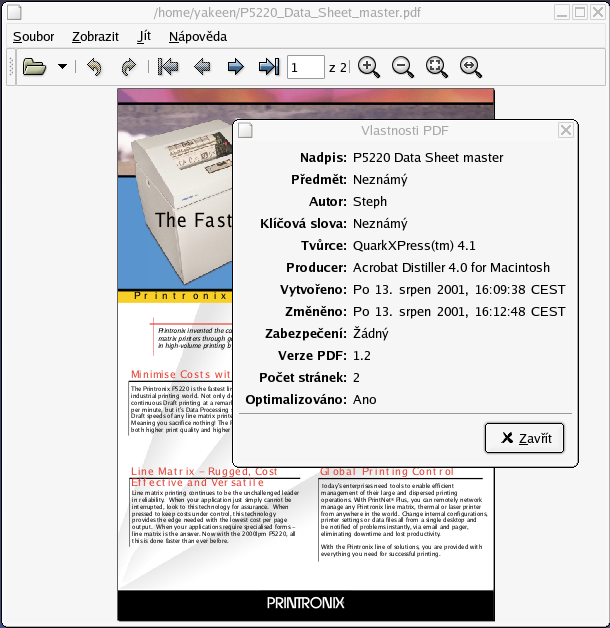This screenshot has height=628, width=610.
Task: Click 'The Fast' headline in the PDF page
Action: [x=193, y=220]
